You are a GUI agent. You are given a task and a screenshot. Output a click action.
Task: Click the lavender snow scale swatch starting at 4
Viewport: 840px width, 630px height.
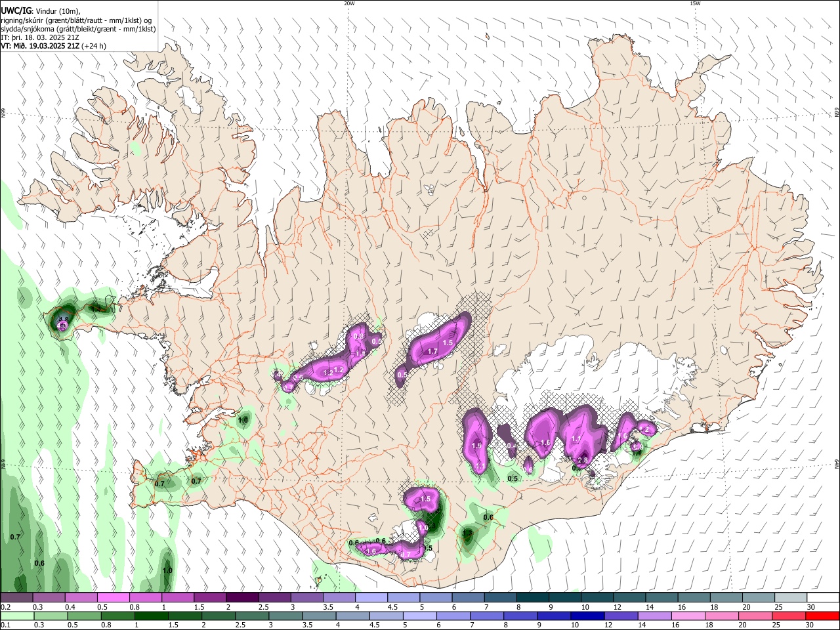[371, 598]
